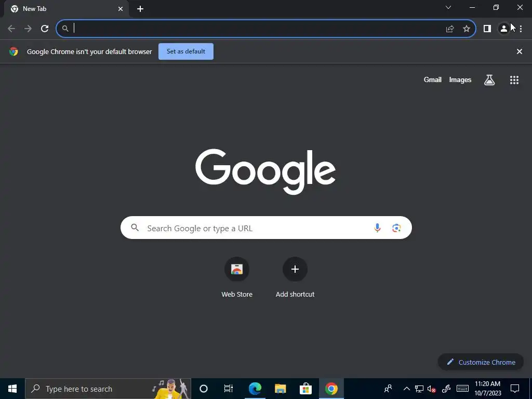Select the New Tab tab
The image size is (532, 399).
point(66,9)
